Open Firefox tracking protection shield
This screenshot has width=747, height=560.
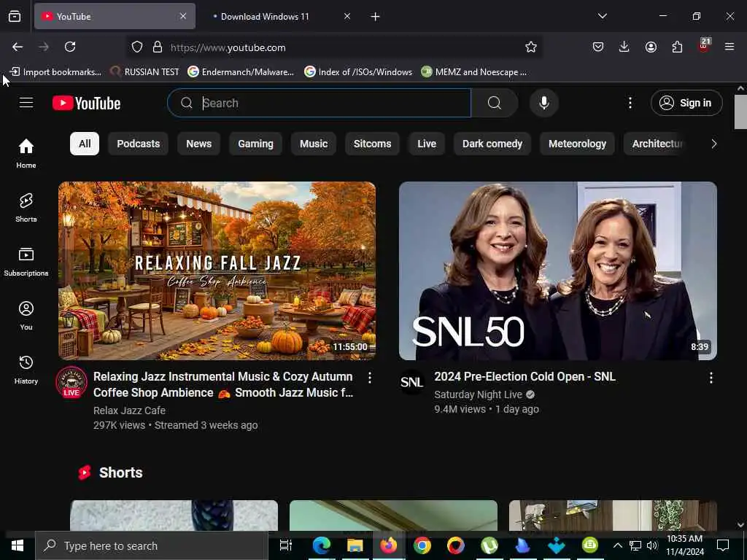[x=137, y=47]
